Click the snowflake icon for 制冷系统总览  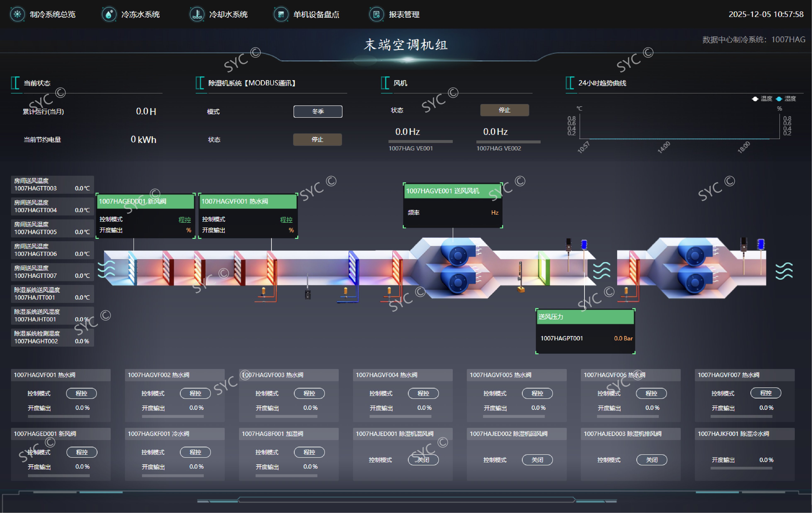tap(17, 15)
